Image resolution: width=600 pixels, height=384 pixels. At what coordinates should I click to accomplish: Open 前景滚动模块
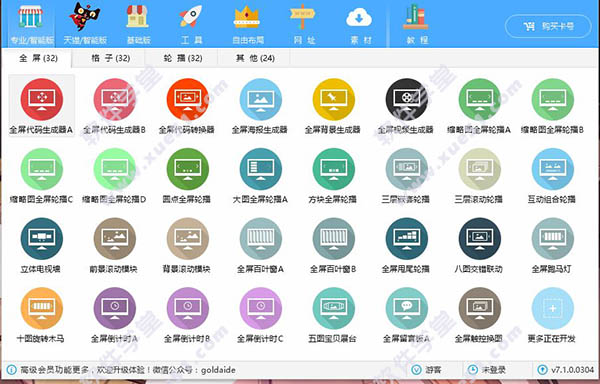[114, 245]
